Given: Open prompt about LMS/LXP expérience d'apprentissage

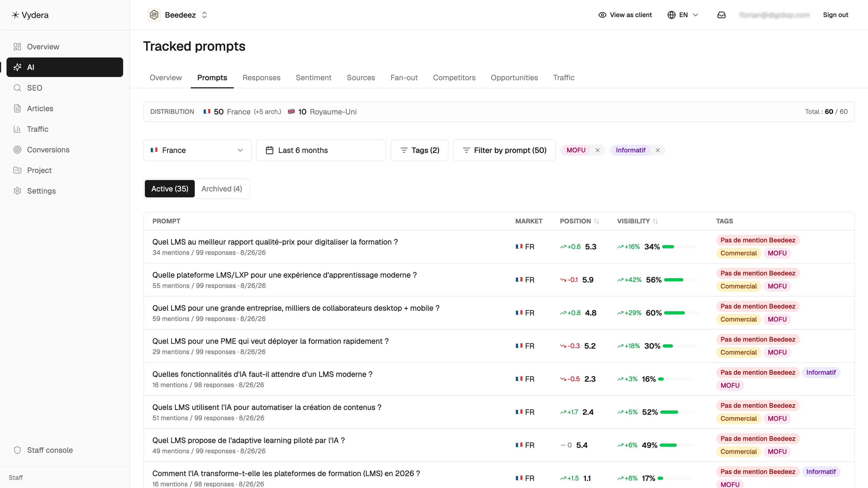Looking at the screenshot, I should click(x=284, y=275).
